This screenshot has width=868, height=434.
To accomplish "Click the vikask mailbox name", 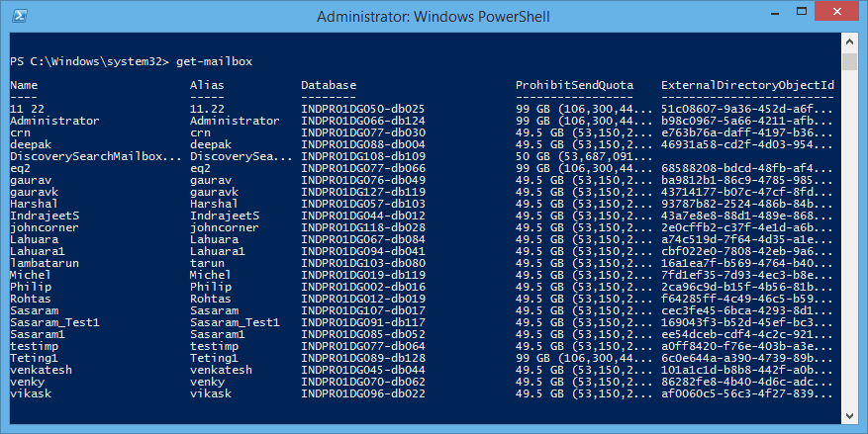I will [x=30, y=393].
